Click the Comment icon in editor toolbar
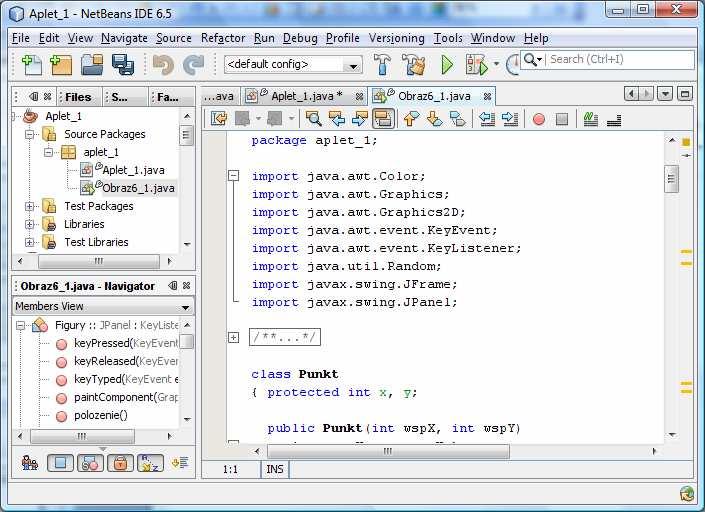Image resolution: width=705 pixels, height=512 pixels. (x=590, y=120)
